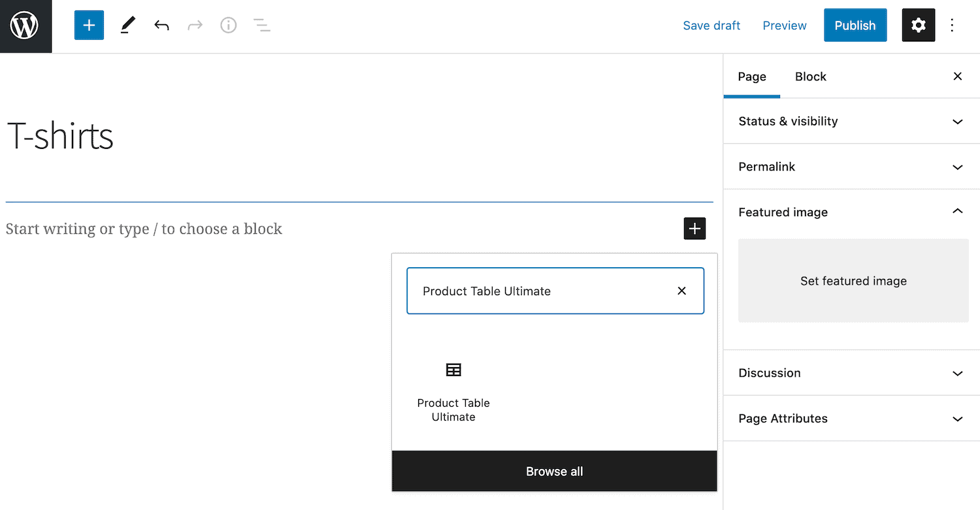Click the WordPress logo icon
Screen dimensions: 980x510
point(25,26)
